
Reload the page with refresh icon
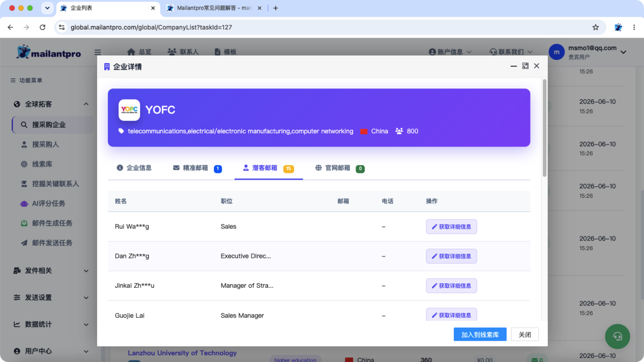coord(42,27)
